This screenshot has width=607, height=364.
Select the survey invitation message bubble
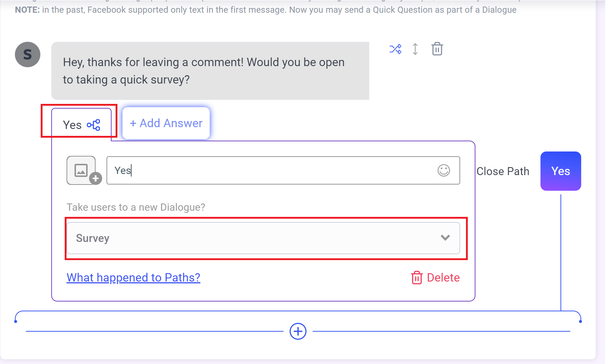tap(210, 71)
